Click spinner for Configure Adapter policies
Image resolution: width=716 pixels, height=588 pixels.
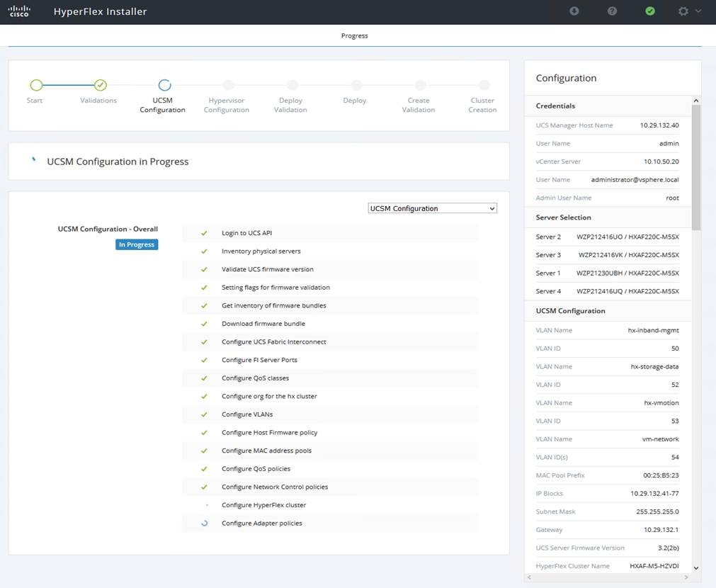[x=205, y=523]
